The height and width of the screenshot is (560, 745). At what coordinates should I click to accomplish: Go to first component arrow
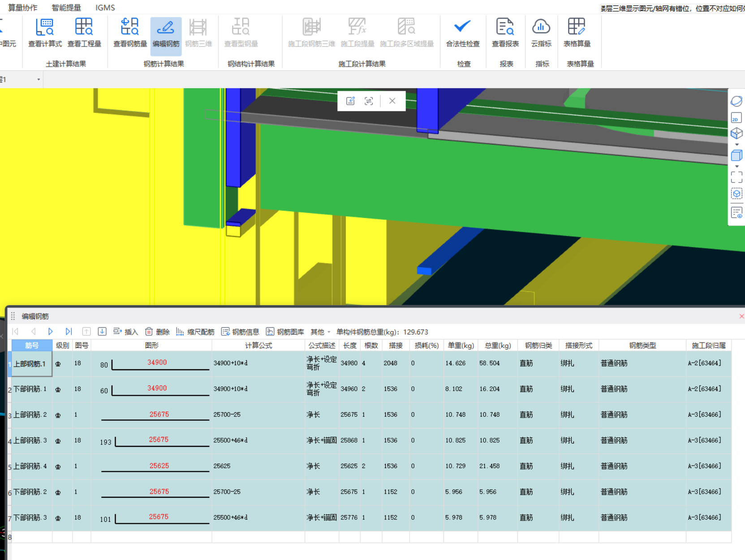click(x=16, y=332)
